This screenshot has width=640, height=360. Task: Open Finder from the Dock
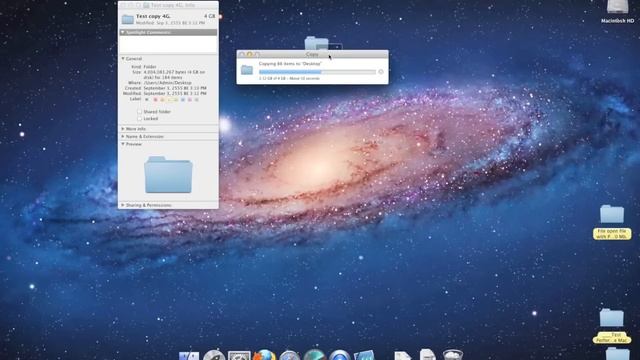[189, 356]
